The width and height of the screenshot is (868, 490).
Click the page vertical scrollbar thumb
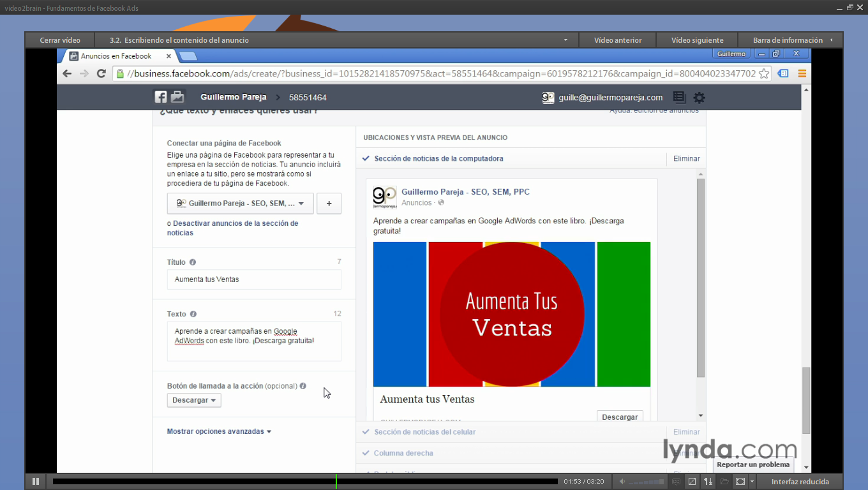click(x=806, y=400)
